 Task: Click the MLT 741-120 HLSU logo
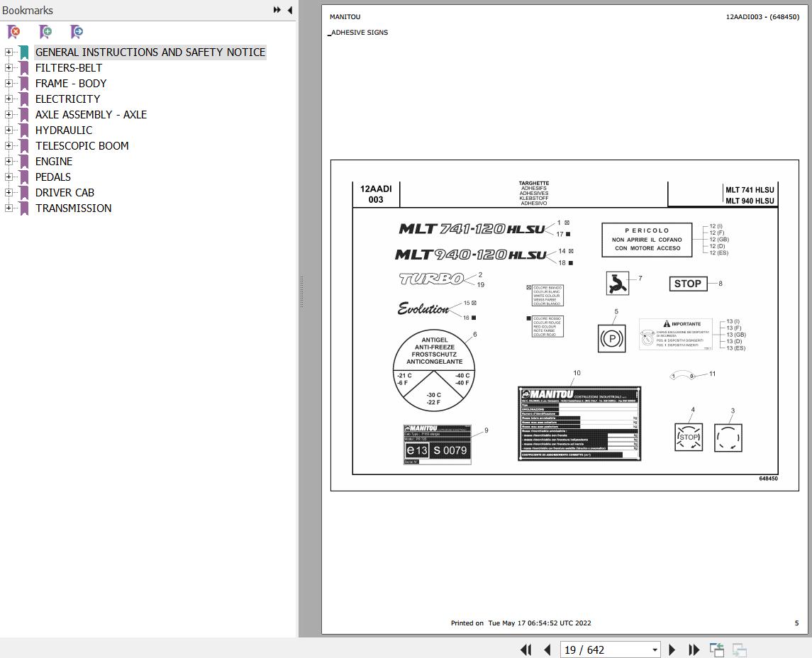coord(472,229)
